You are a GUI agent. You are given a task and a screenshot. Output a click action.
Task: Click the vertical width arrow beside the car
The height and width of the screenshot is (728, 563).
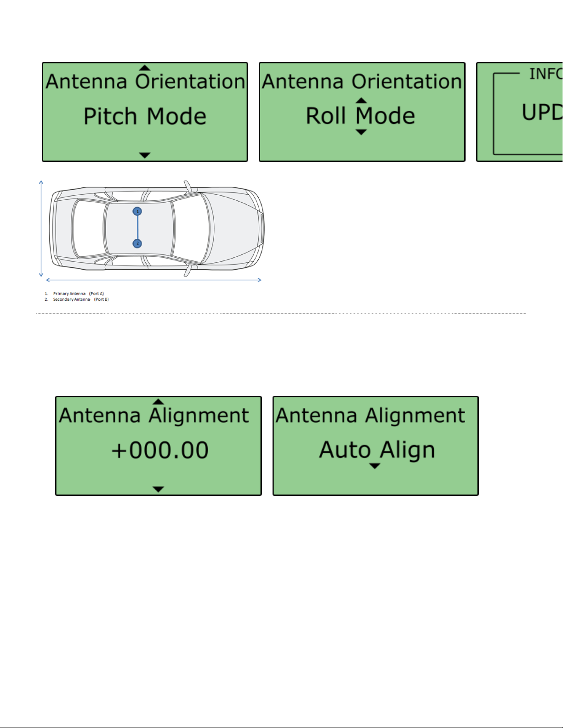click(41, 229)
